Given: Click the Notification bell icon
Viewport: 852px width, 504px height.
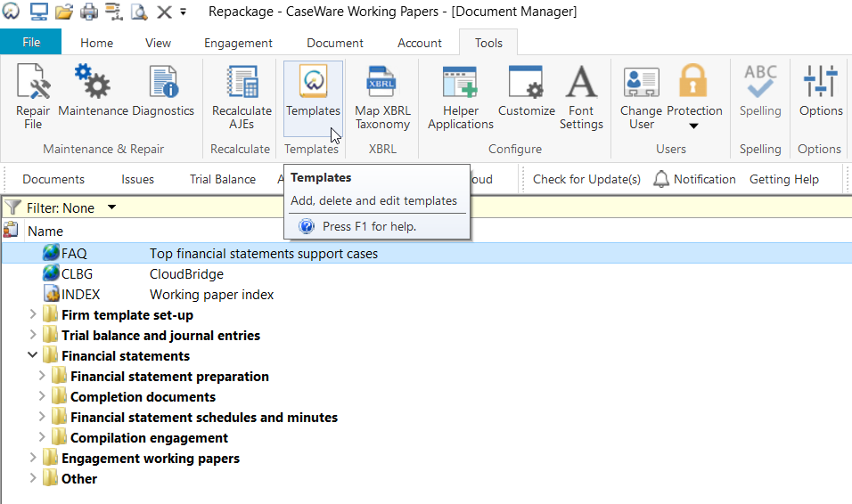Looking at the screenshot, I should [660, 179].
